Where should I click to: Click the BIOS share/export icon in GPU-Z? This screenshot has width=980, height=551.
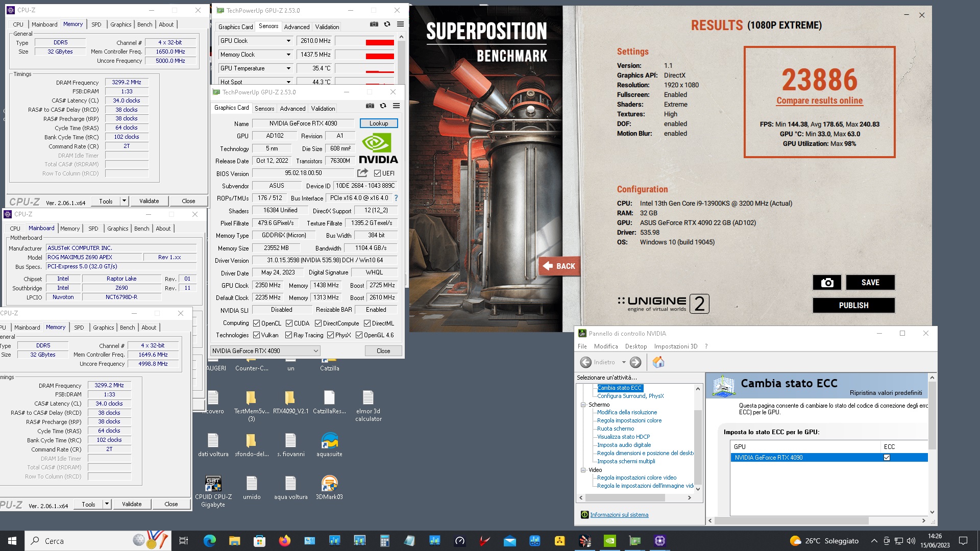[362, 173]
